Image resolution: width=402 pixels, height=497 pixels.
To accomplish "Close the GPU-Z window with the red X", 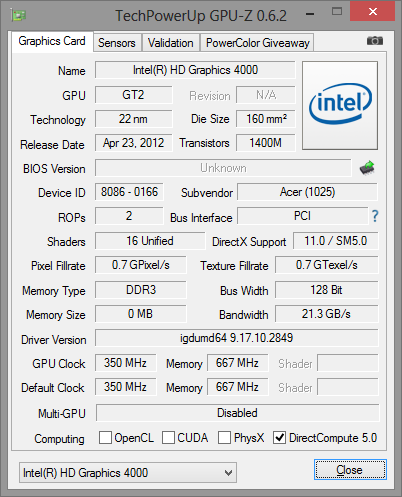I will click(373, 12).
